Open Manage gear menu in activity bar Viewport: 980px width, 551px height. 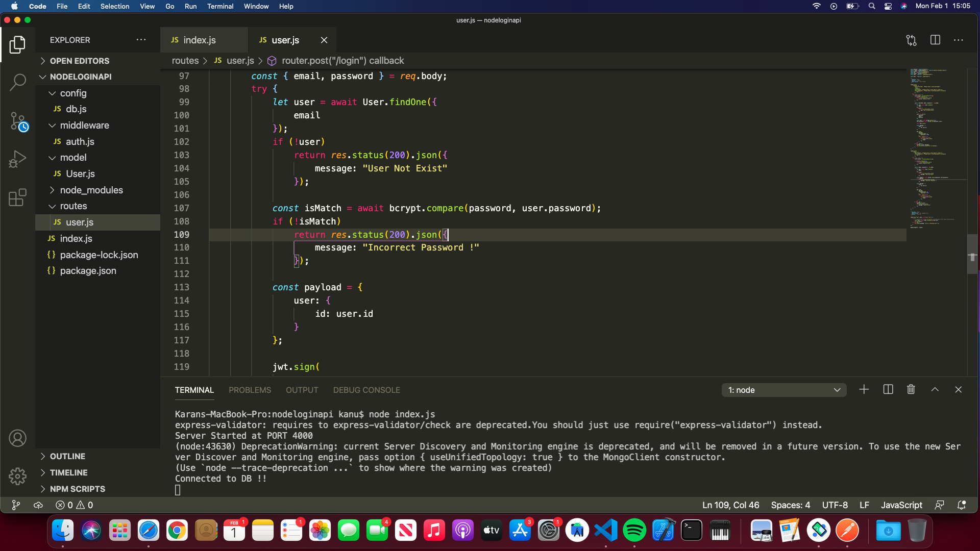[x=17, y=476]
